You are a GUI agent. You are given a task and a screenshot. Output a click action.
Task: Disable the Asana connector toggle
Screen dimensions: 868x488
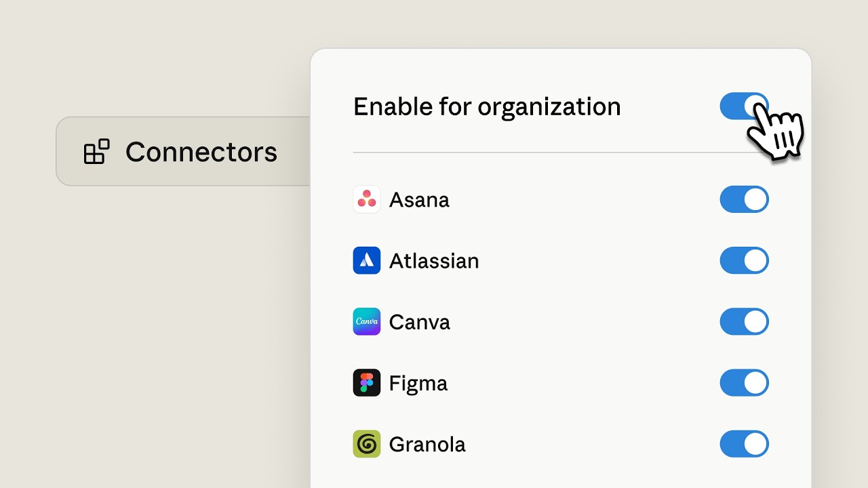pyautogui.click(x=744, y=200)
